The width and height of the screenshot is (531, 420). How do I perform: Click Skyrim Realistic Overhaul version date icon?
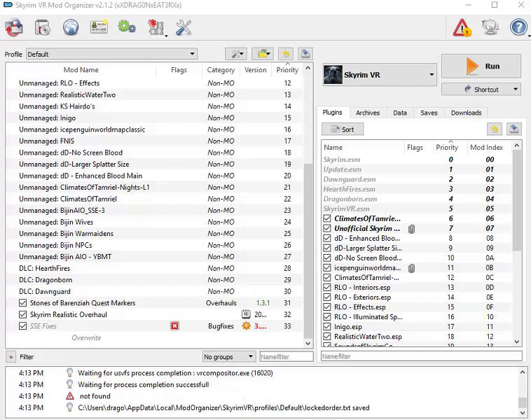coord(246,314)
